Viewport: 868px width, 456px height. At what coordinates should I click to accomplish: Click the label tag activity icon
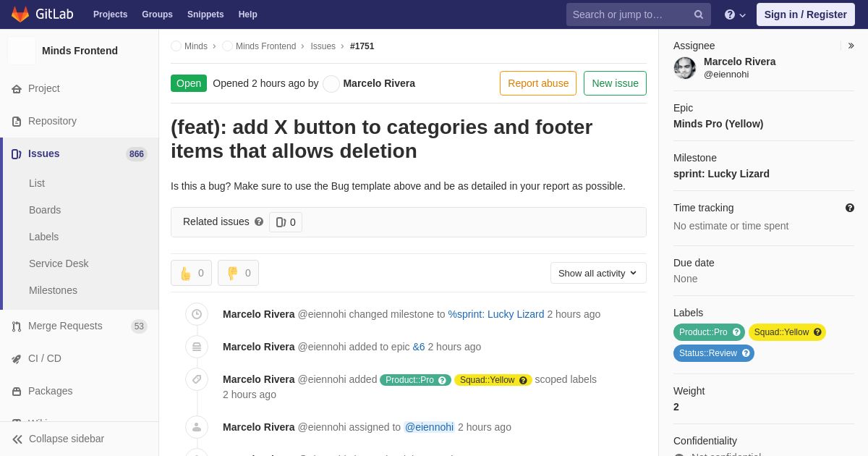pos(197,379)
